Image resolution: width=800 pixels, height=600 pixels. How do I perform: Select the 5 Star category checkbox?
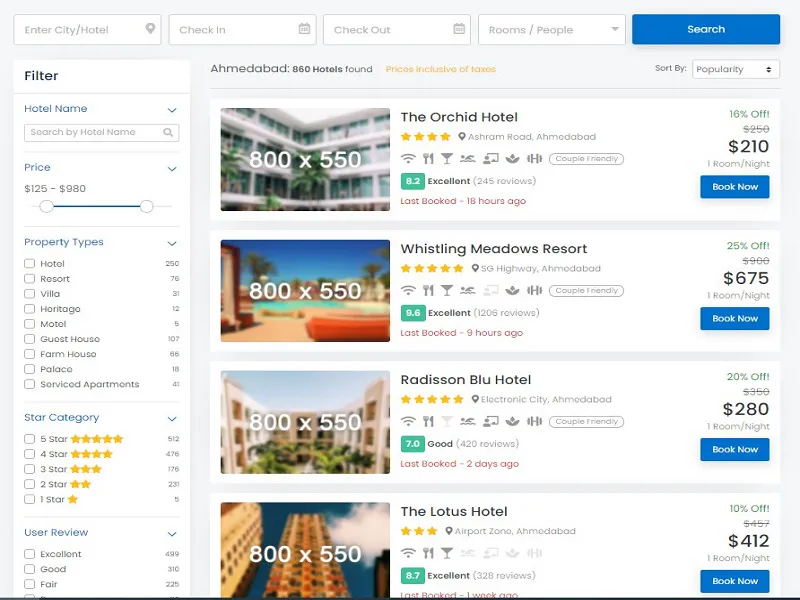click(30, 439)
